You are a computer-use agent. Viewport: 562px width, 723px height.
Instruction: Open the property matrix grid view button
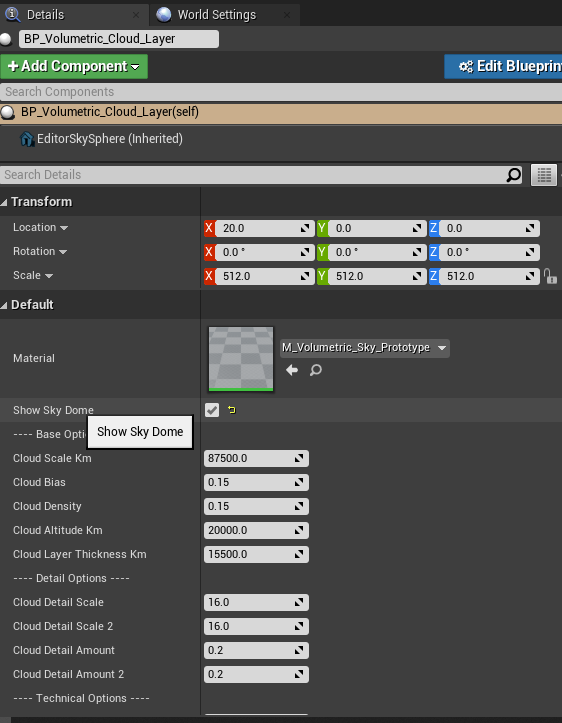click(544, 175)
